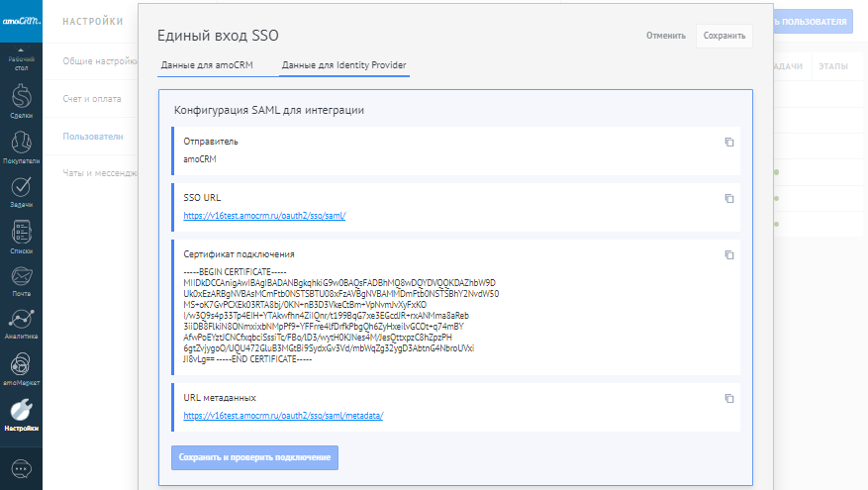Copy the Отправитель value
Viewport: 868px width, 490px height.
tap(728, 143)
